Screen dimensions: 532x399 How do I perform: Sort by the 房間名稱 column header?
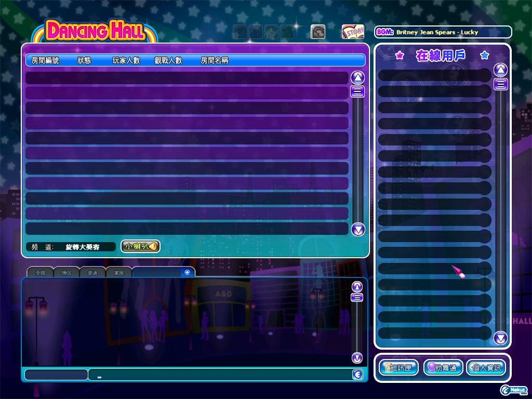[x=215, y=60]
